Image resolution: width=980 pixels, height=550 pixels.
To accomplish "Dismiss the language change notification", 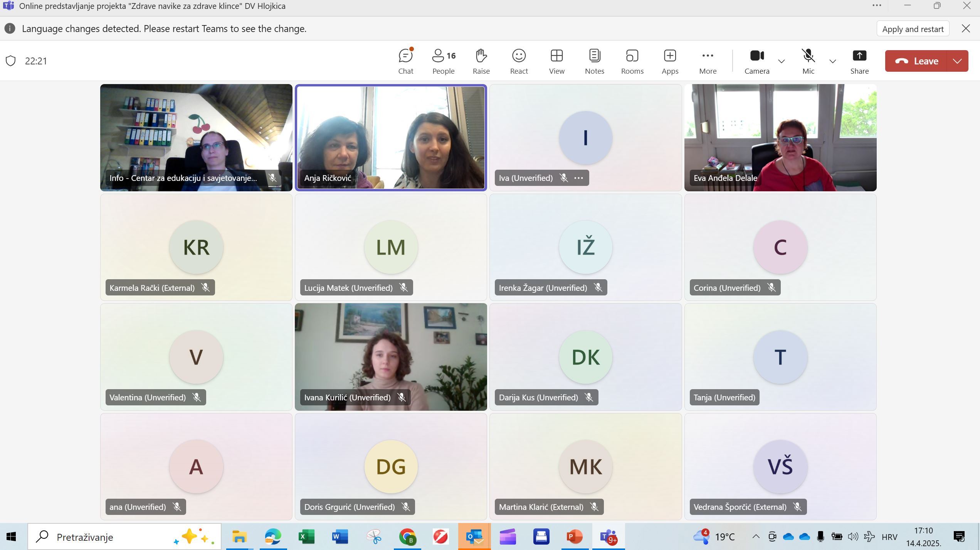I will 966,29.
